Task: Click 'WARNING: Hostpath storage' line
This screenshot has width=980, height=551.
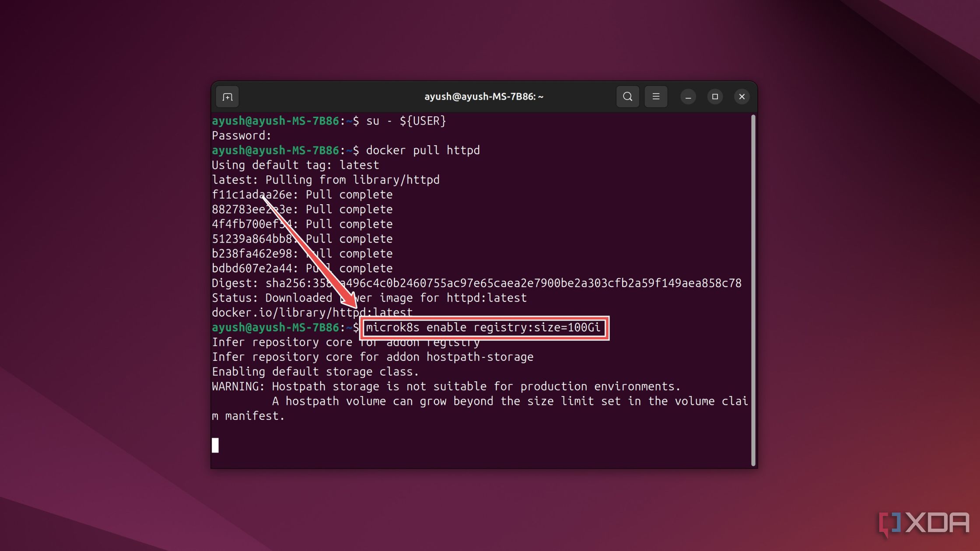Action: (x=446, y=387)
